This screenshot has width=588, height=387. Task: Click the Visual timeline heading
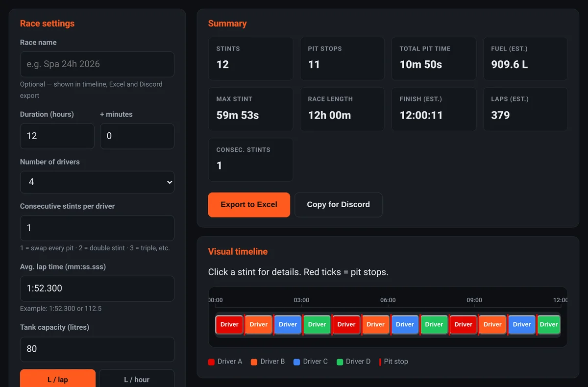[x=238, y=252]
